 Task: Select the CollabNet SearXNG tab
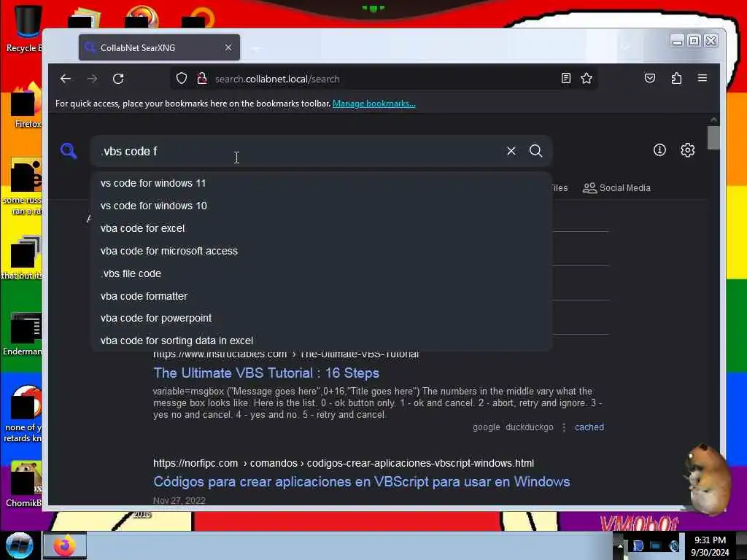point(159,47)
